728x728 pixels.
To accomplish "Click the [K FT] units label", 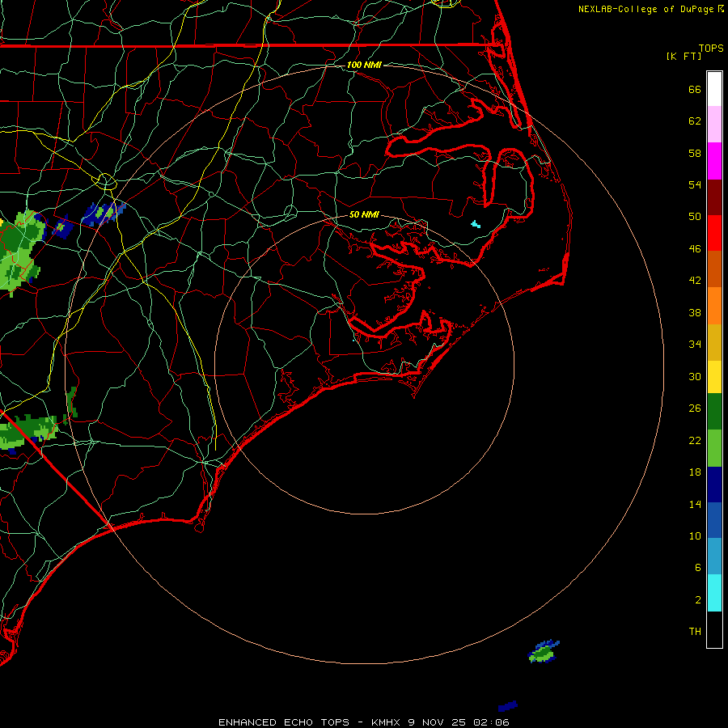I will 684,56.
